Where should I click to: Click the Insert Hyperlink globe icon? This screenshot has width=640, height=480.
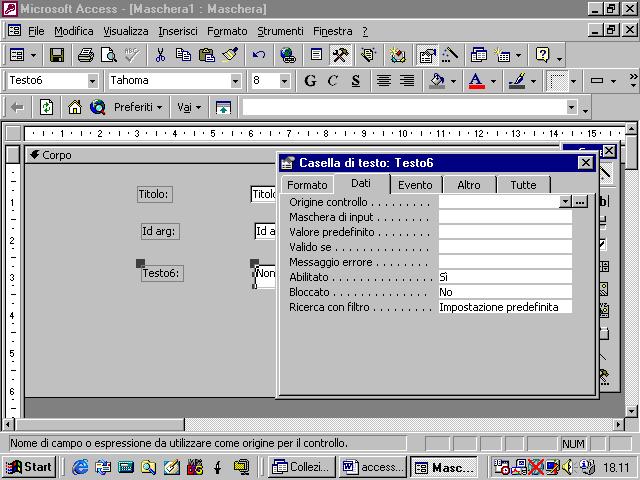coord(288,55)
